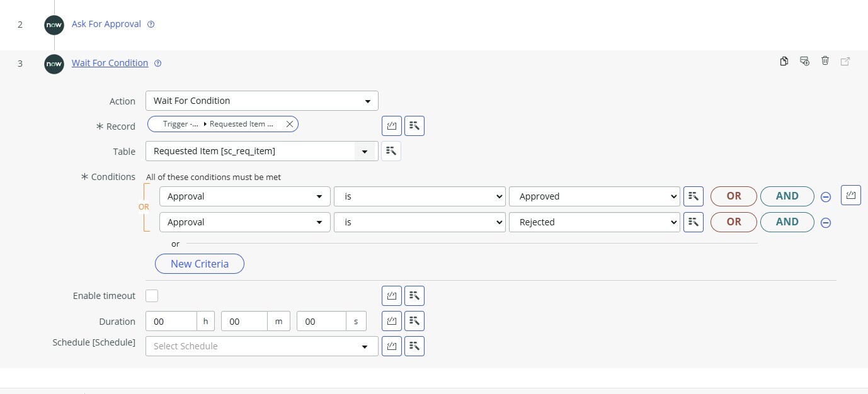Duplicate the Wait For Condition action
Viewport: 868px width, 394px height.
pyautogui.click(x=784, y=60)
